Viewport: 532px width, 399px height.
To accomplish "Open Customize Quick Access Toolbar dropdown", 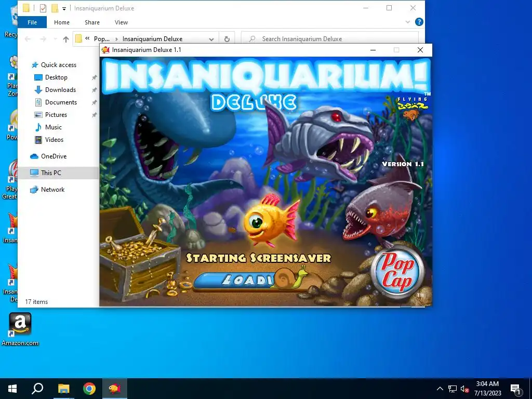I will (x=64, y=8).
